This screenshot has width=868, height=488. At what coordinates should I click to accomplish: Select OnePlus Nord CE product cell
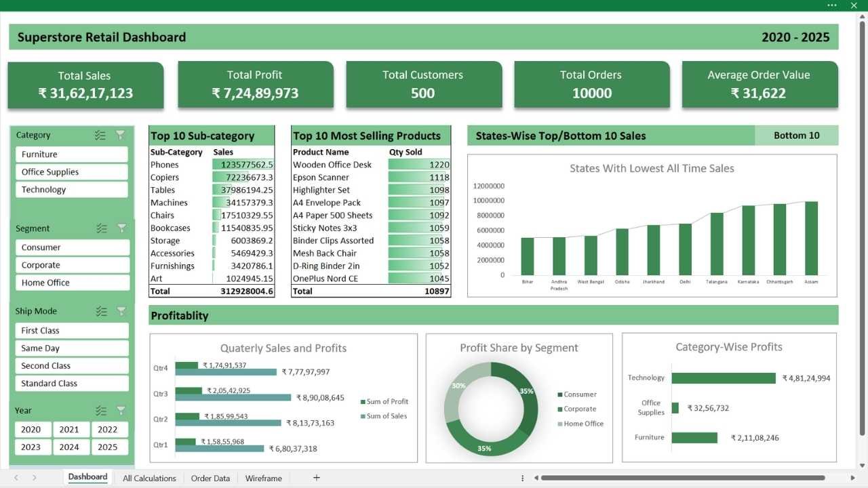340,279
